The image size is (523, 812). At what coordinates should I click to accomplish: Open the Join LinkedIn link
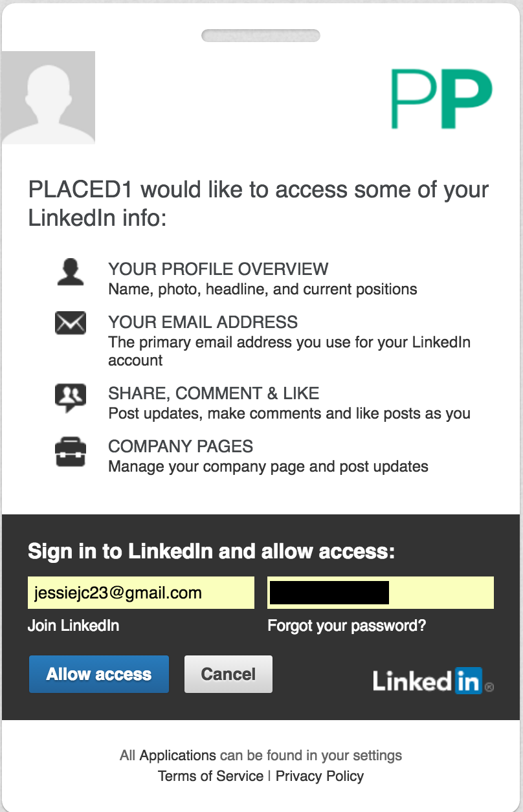(73, 626)
